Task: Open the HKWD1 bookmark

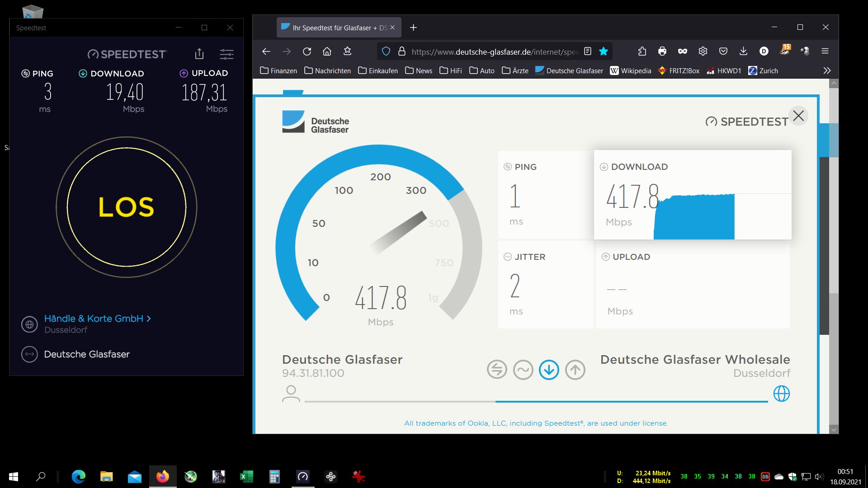Action: (724, 70)
